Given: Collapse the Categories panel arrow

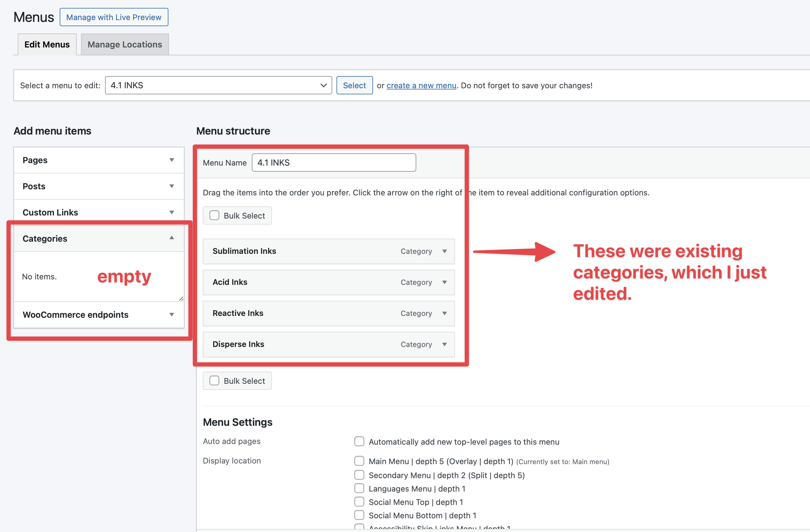Looking at the screenshot, I should [171, 238].
